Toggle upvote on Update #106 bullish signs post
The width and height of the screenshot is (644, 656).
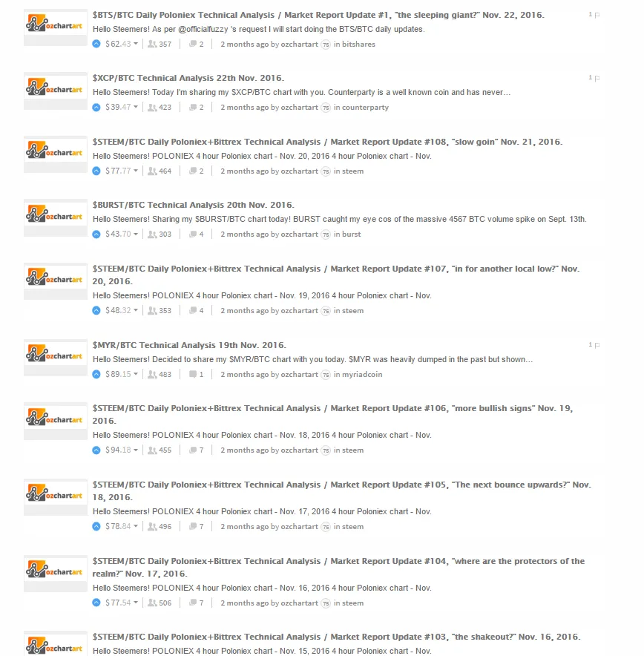[x=96, y=450]
